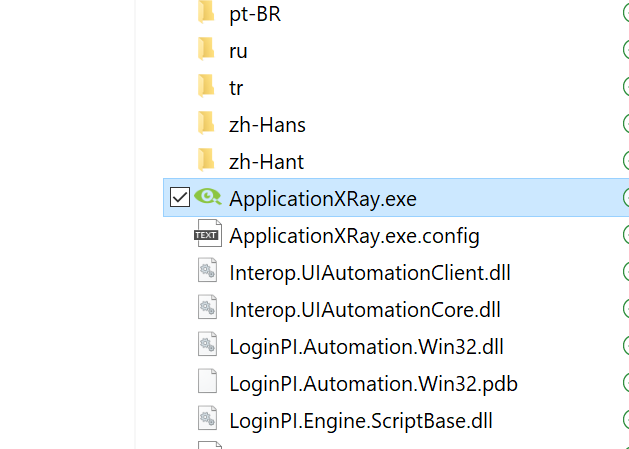The image size is (629, 449).
Task: Select the Interop.UIAutomationCore.dll file icon
Action: (207, 307)
